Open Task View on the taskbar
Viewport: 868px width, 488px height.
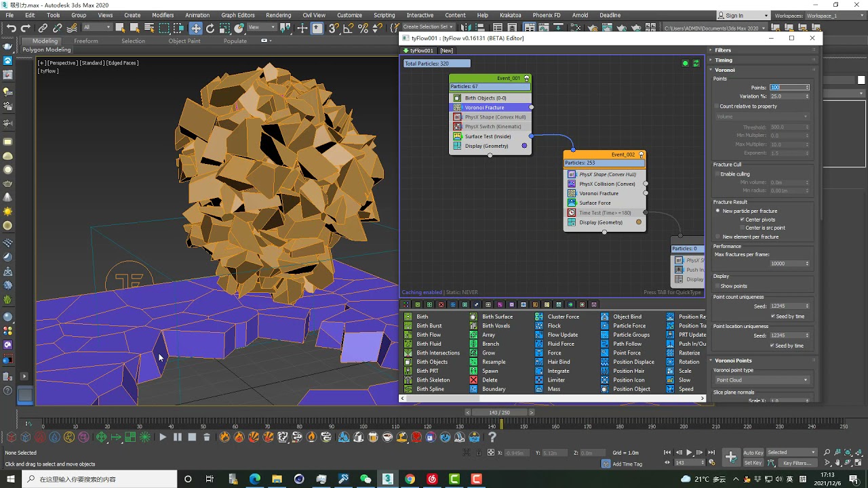210,479
